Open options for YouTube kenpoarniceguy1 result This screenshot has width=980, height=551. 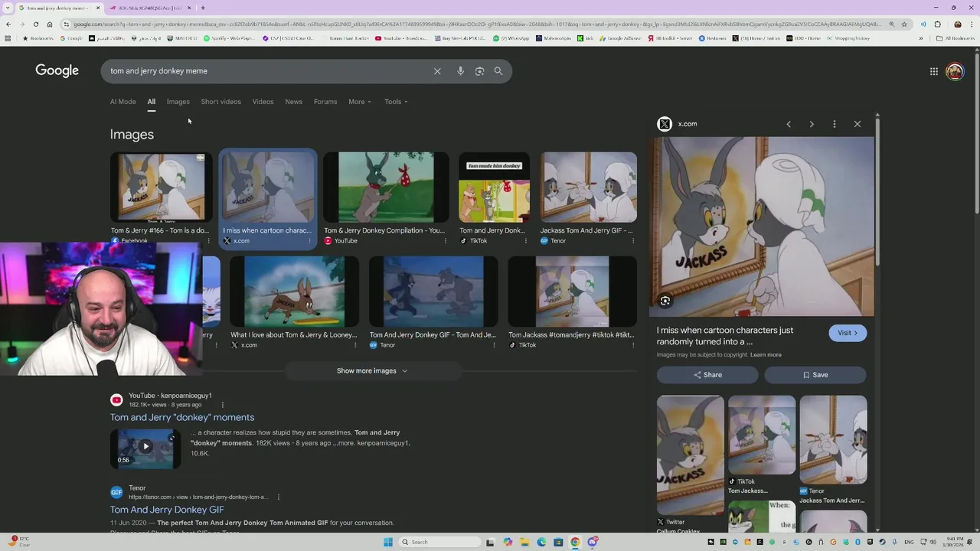[223, 405]
